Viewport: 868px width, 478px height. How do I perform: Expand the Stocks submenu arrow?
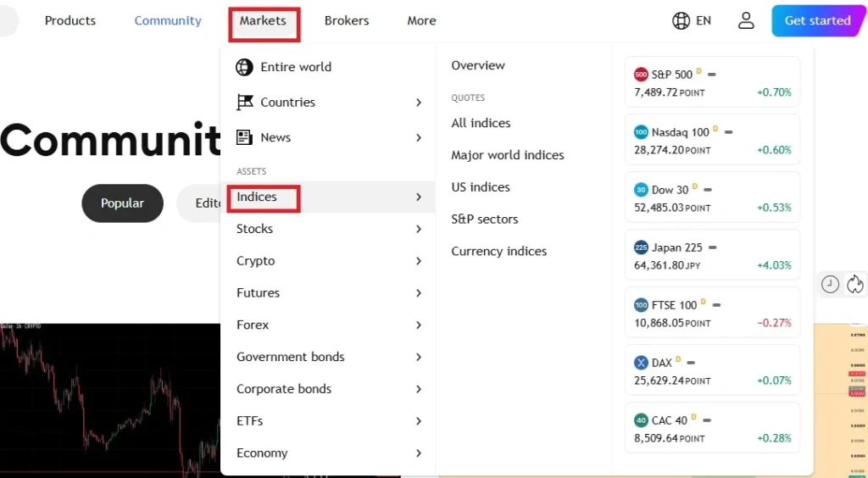(x=419, y=229)
